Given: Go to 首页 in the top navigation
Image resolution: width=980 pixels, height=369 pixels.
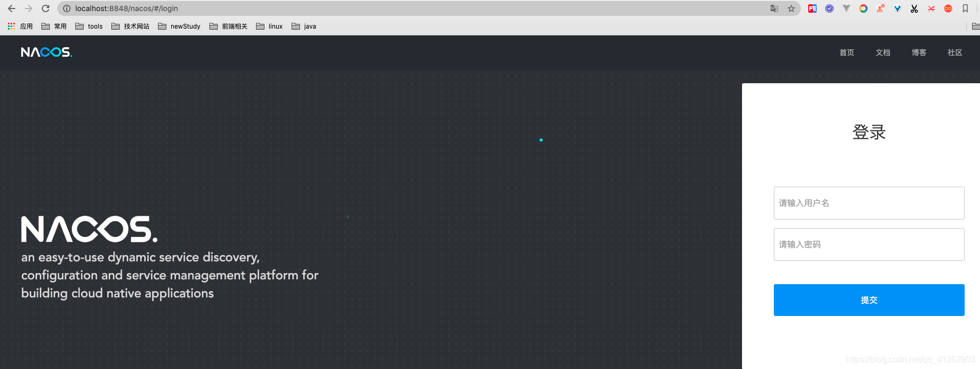Looking at the screenshot, I should click(x=847, y=52).
